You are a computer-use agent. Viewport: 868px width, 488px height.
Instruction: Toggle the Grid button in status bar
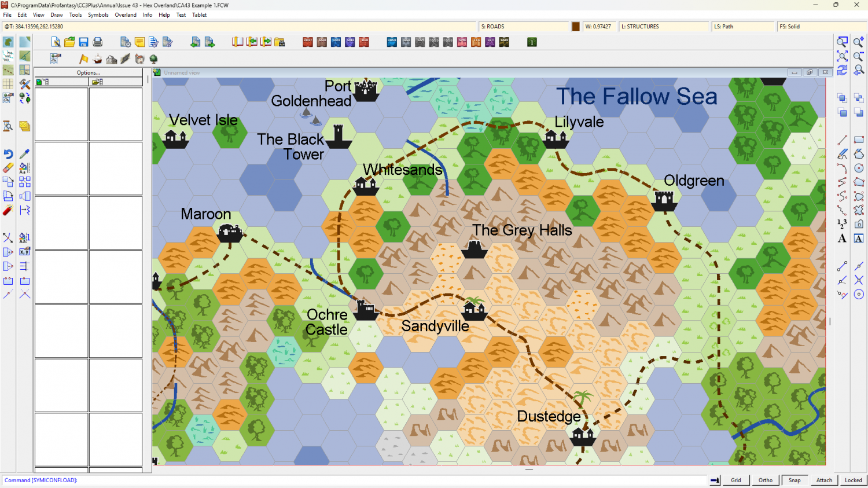coord(735,480)
